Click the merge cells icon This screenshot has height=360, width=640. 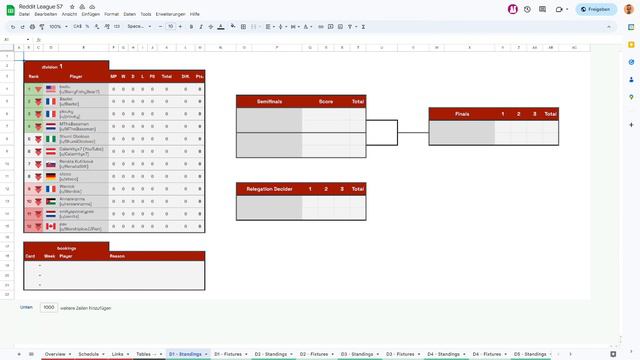pos(253,27)
